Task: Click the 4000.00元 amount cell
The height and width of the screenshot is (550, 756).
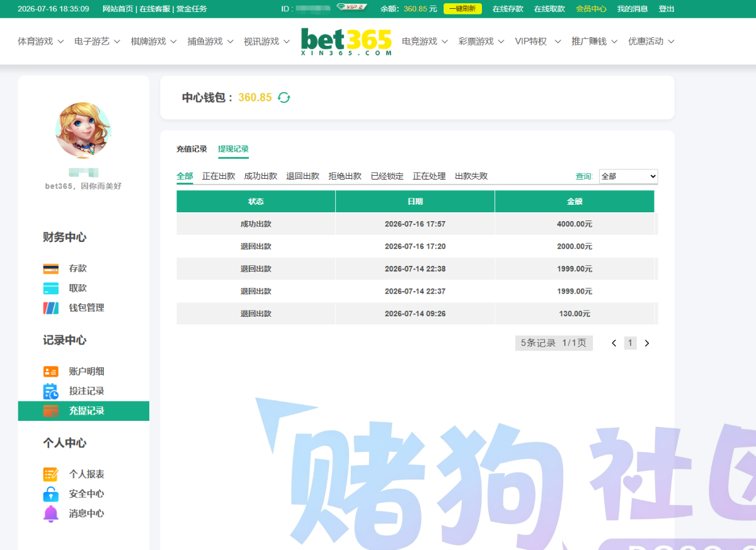Action: coord(575,224)
